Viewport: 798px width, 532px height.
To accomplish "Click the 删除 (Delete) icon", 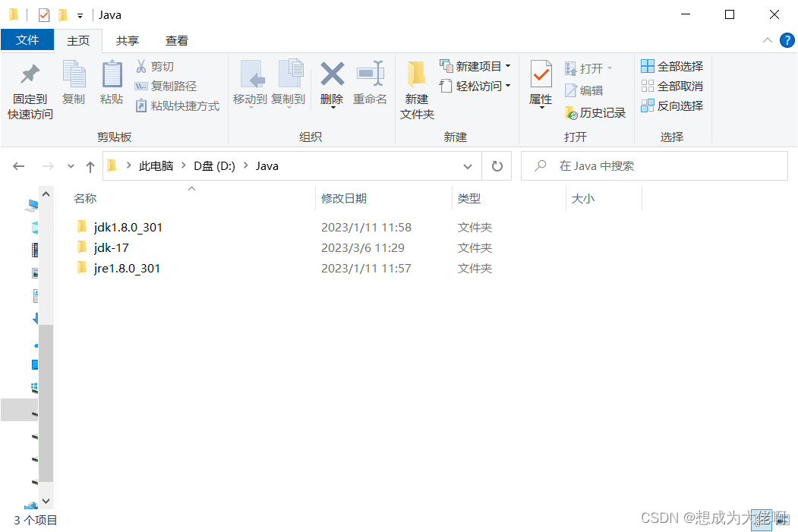I will [332, 83].
